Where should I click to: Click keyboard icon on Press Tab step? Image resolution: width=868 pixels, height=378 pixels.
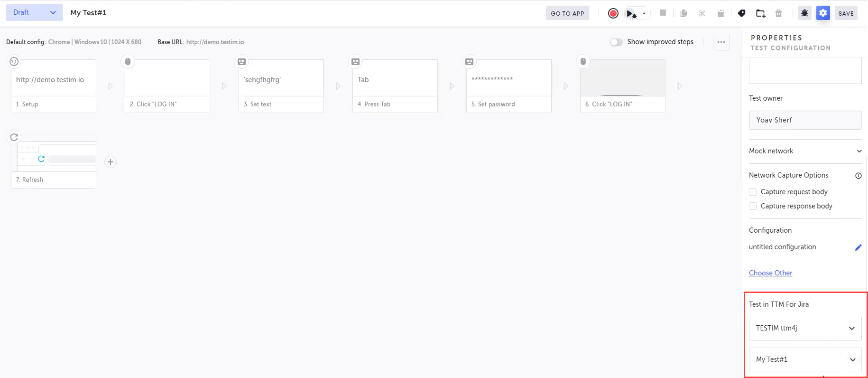coord(355,61)
